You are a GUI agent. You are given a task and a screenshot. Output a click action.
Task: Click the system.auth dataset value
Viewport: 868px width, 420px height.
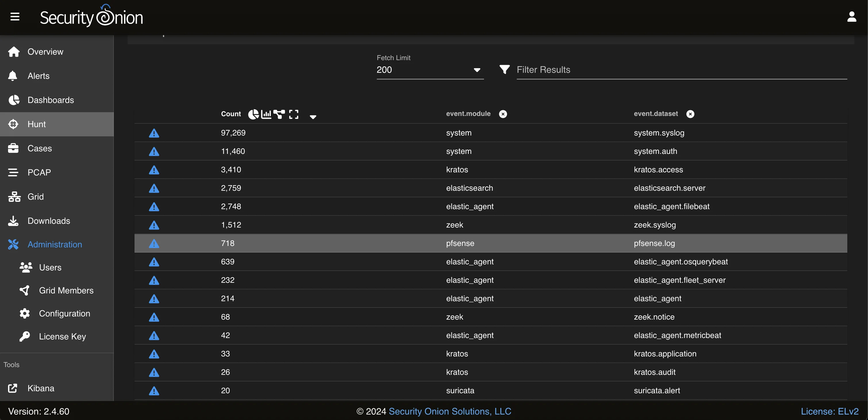[x=655, y=152]
